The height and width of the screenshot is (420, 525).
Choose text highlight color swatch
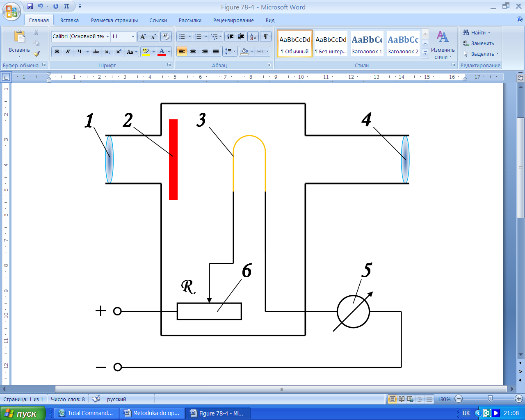tap(146, 52)
